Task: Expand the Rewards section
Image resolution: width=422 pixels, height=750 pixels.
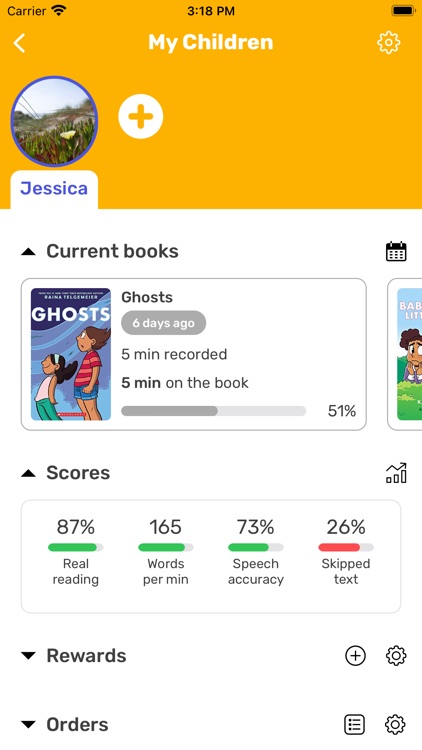Action: coord(28,656)
